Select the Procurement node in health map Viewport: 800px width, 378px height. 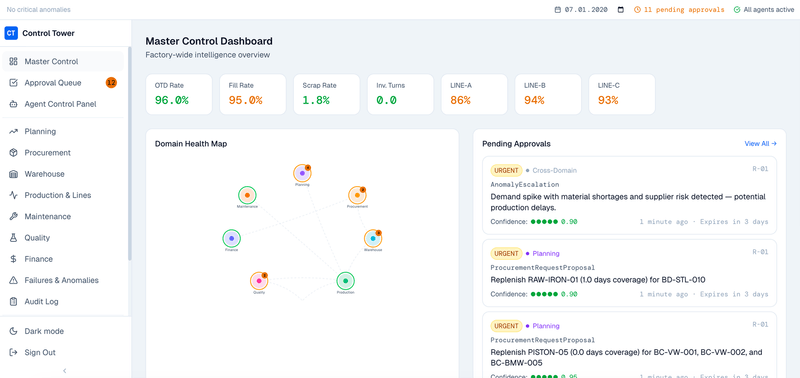[357, 195]
